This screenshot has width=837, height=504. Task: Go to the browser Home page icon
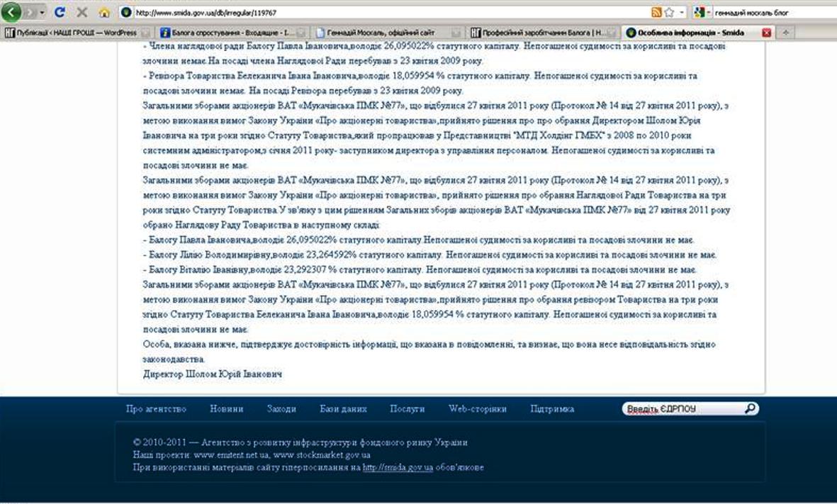104,13
